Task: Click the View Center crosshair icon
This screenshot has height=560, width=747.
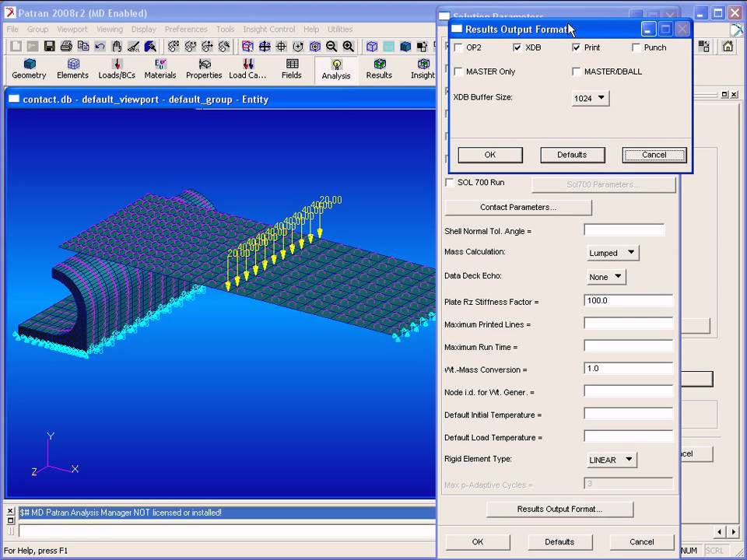Action: click(281, 46)
